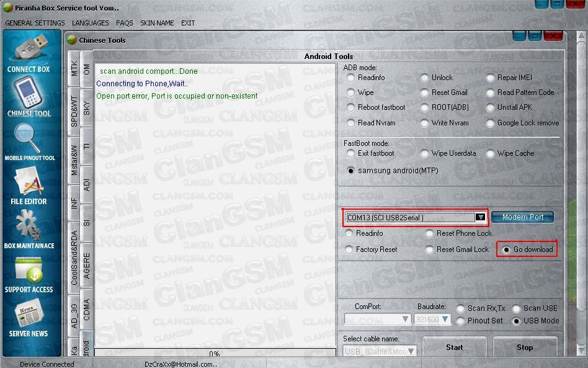588x368 pixels.
Task: Click the Modem Port button
Action: (x=522, y=217)
